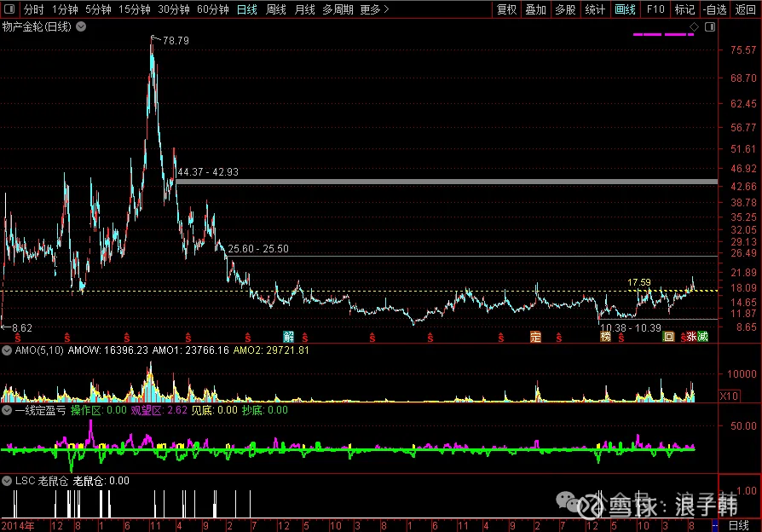
Task: Click the 定 event marker icon
Action: [535, 337]
